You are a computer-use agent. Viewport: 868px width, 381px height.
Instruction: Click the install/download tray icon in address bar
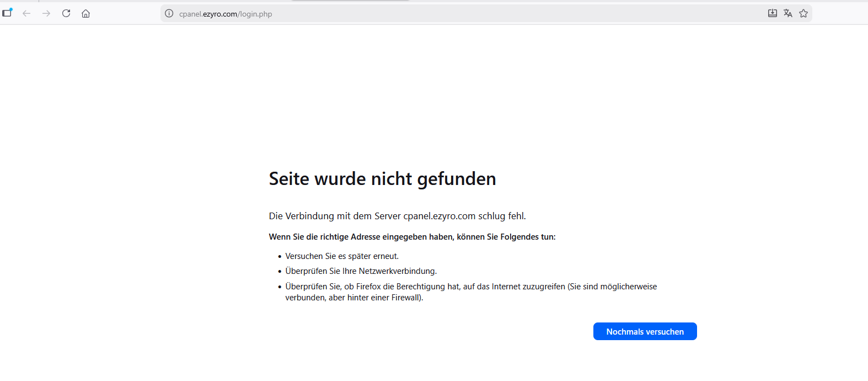[773, 13]
